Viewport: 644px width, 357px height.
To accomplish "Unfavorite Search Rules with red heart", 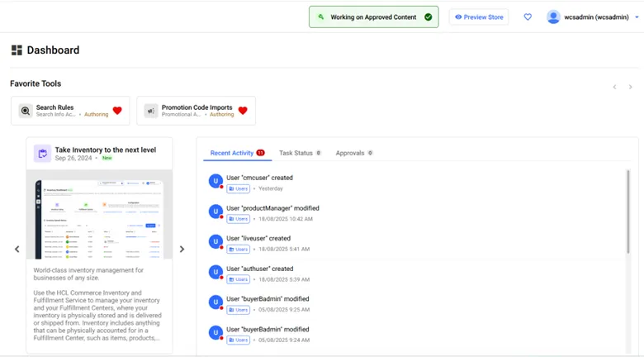I will [117, 111].
